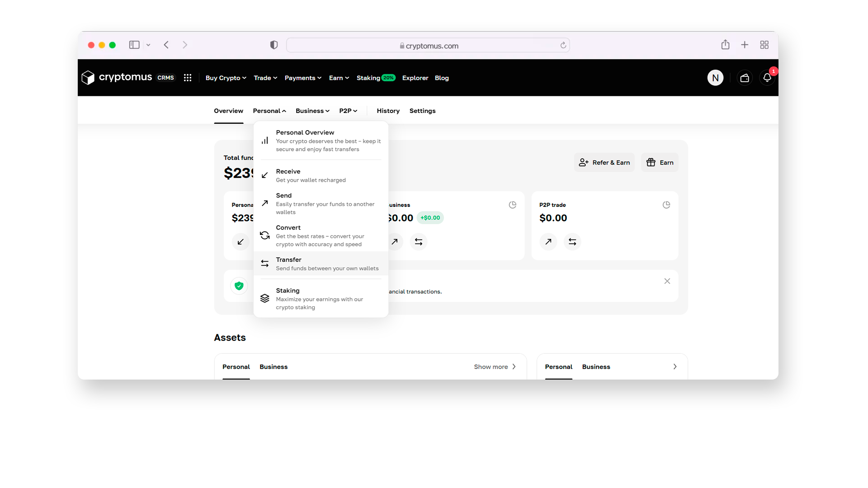This screenshot has width=868, height=488.
Task: Open Business wallet pie chart icon
Action: (513, 205)
